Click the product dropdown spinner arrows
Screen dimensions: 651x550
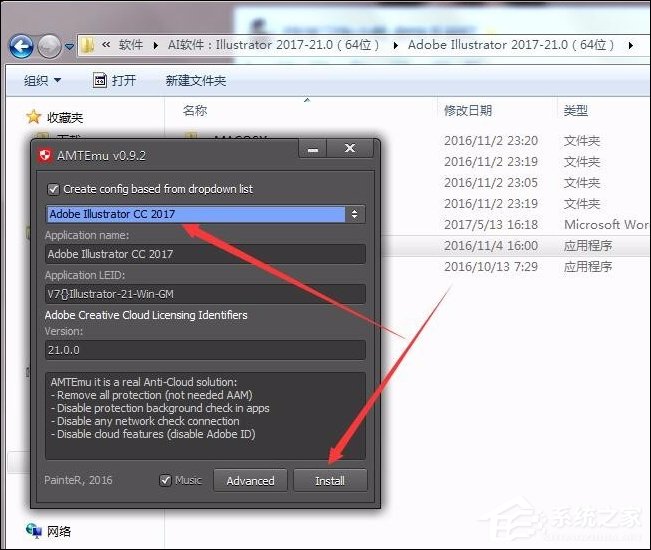pos(354,214)
